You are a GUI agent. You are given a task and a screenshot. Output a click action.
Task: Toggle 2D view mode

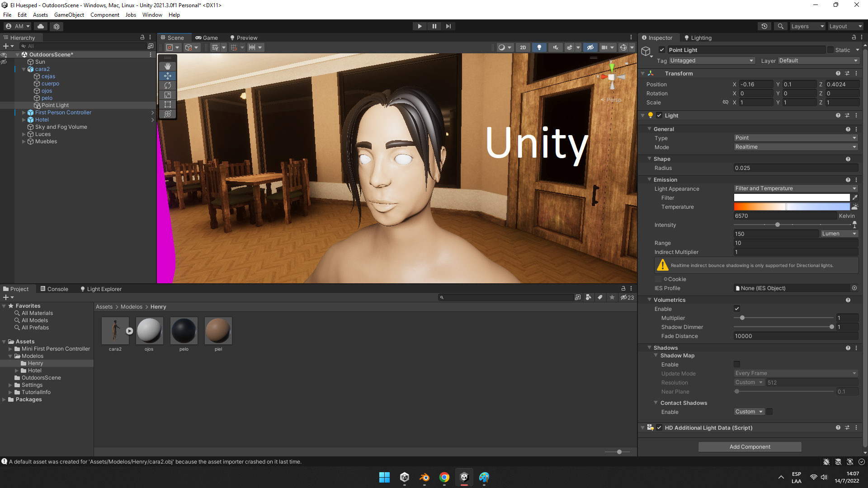click(523, 47)
